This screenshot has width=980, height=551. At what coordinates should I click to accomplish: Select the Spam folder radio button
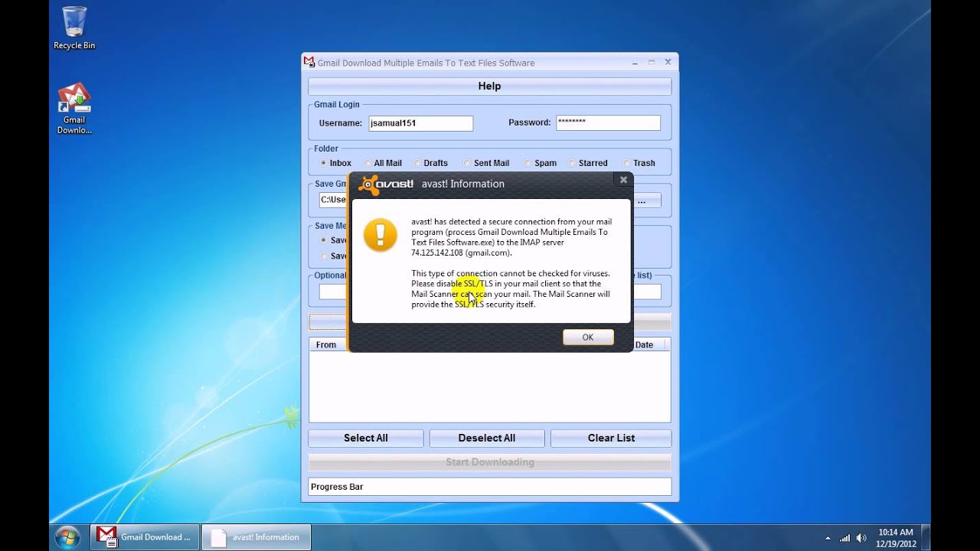(x=528, y=163)
